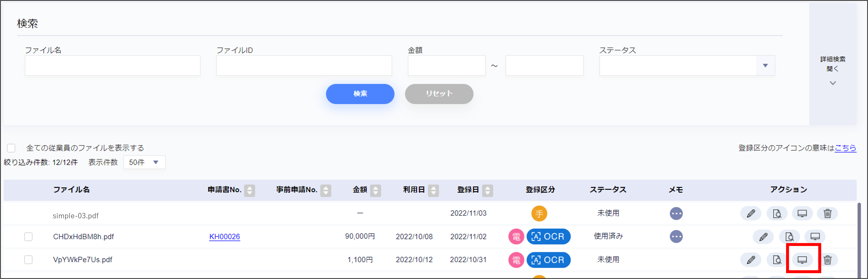Open the KH00026 application link
This screenshot has width=868, height=279.
click(224, 237)
